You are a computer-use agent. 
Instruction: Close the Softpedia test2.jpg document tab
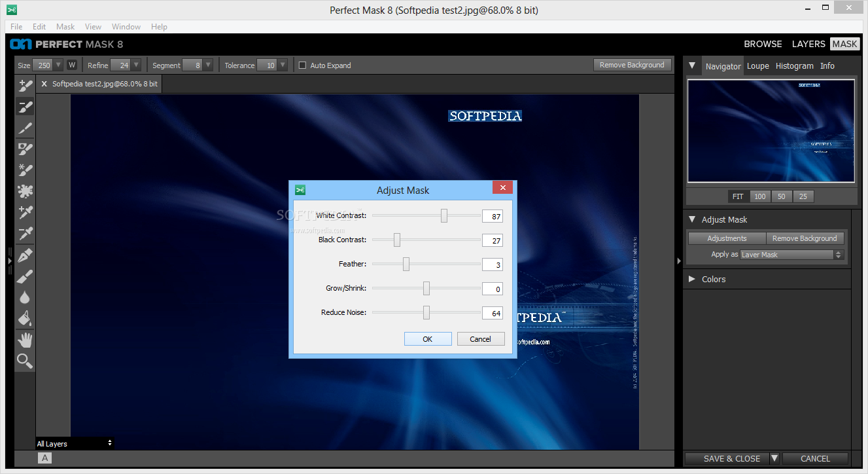pos(44,84)
